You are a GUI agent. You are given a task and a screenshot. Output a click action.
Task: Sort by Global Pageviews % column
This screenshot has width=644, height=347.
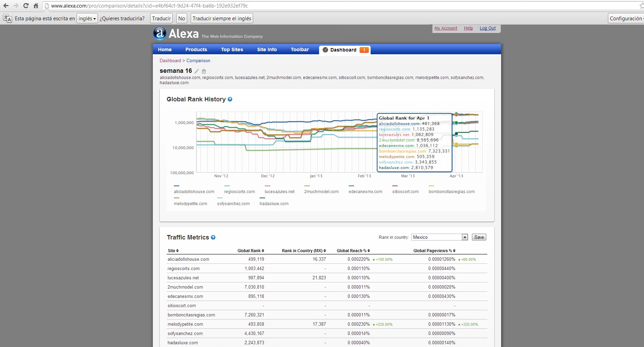pos(434,251)
